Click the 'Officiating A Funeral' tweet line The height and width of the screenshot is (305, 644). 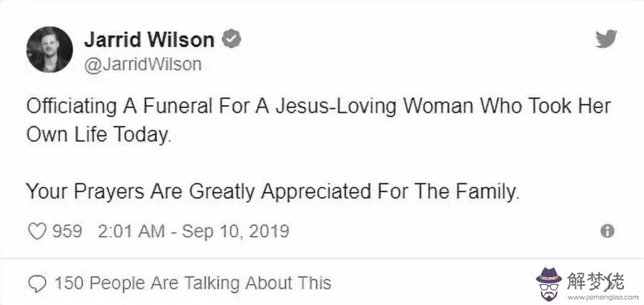318,106
